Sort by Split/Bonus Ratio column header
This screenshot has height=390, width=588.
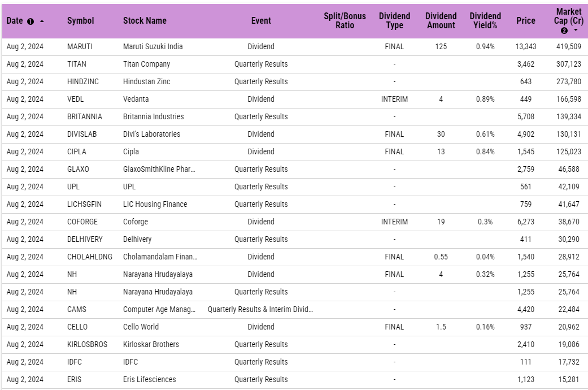(x=345, y=21)
